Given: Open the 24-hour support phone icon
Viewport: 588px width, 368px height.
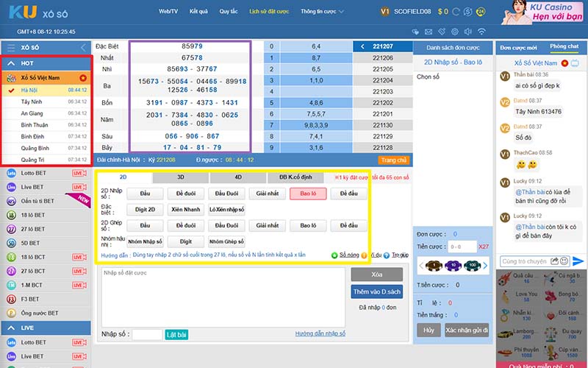Looking at the screenshot, I should click(x=481, y=12).
